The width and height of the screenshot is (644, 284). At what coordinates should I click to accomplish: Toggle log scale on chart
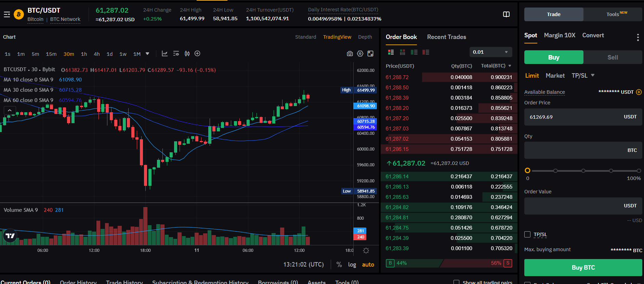(352, 264)
